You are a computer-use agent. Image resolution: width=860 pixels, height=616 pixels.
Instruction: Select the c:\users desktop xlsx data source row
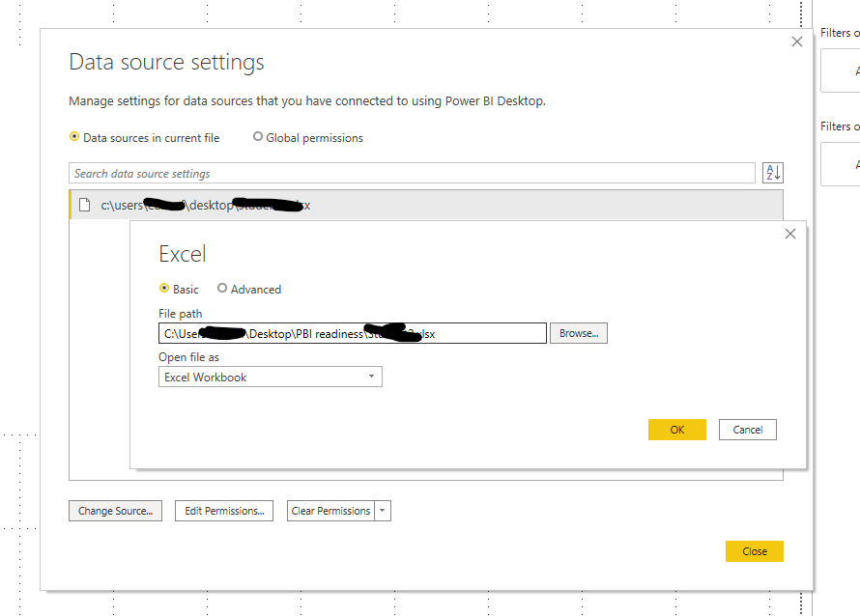[426, 205]
